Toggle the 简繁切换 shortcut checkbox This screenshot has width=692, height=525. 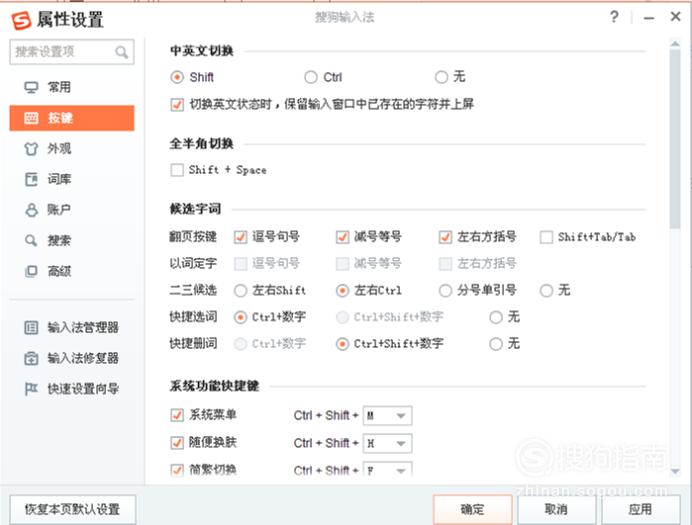tap(177, 470)
